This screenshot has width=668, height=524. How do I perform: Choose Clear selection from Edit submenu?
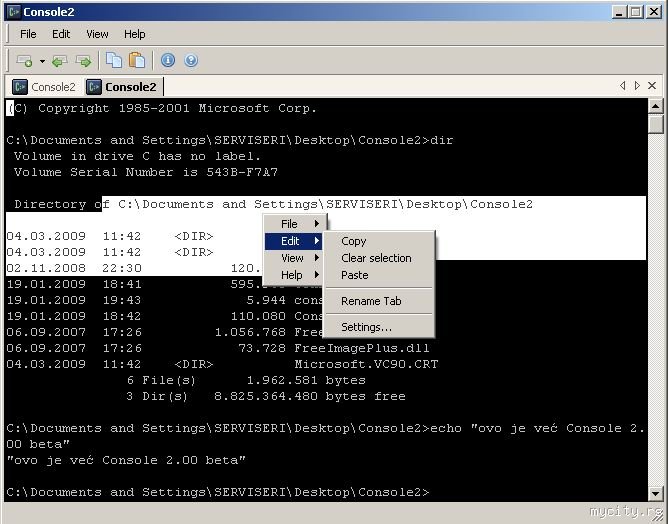pos(379,258)
